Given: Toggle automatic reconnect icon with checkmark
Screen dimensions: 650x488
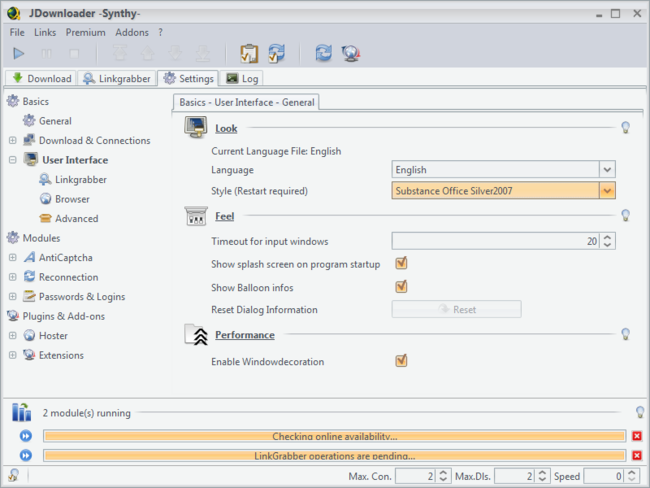Looking at the screenshot, I should click(276, 53).
